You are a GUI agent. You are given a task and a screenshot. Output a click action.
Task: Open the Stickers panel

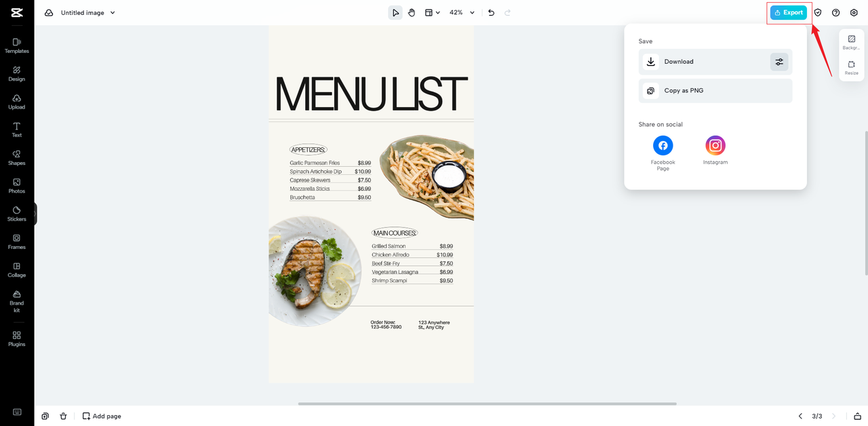[x=17, y=214]
